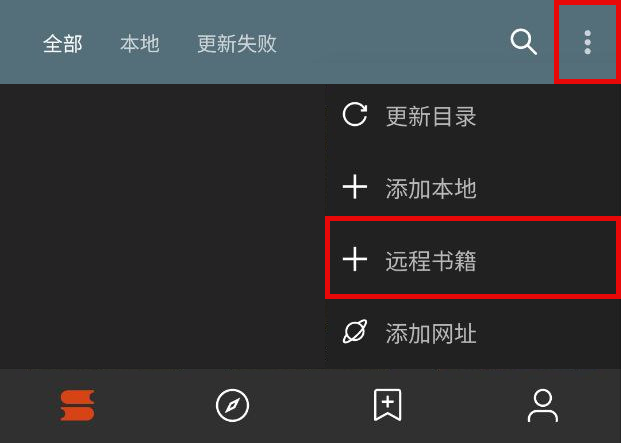Click empty header space right of 更新失败

392,42
